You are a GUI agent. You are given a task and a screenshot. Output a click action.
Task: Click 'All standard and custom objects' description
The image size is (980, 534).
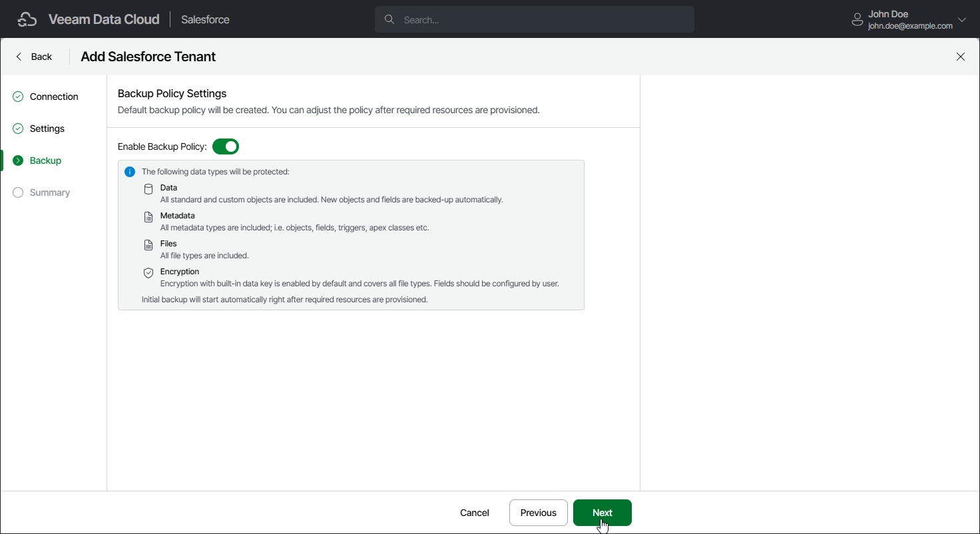(x=332, y=200)
